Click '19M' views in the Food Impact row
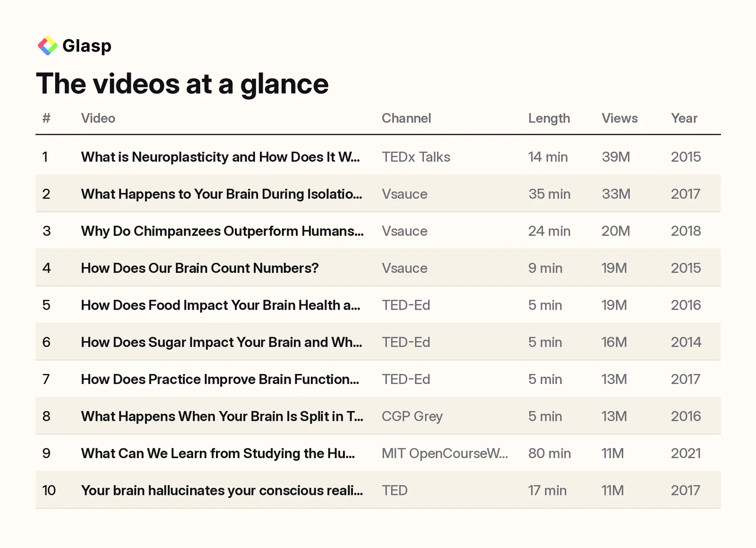756x548 pixels. [x=614, y=305]
